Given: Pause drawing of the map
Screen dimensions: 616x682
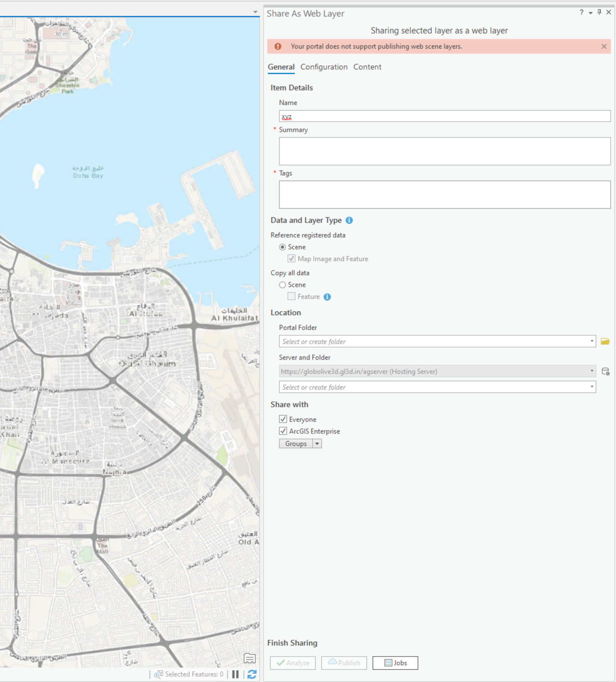Looking at the screenshot, I should click(236, 674).
